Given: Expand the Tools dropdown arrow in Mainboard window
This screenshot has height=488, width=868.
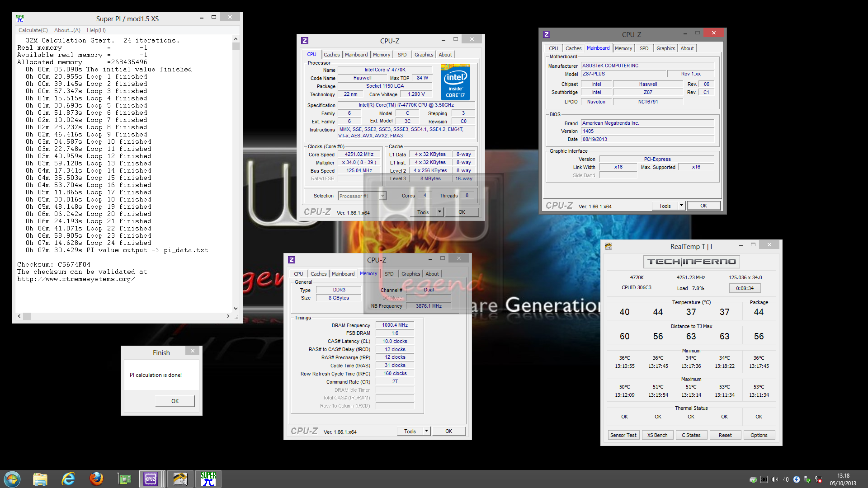Looking at the screenshot, I should [682, 206].
